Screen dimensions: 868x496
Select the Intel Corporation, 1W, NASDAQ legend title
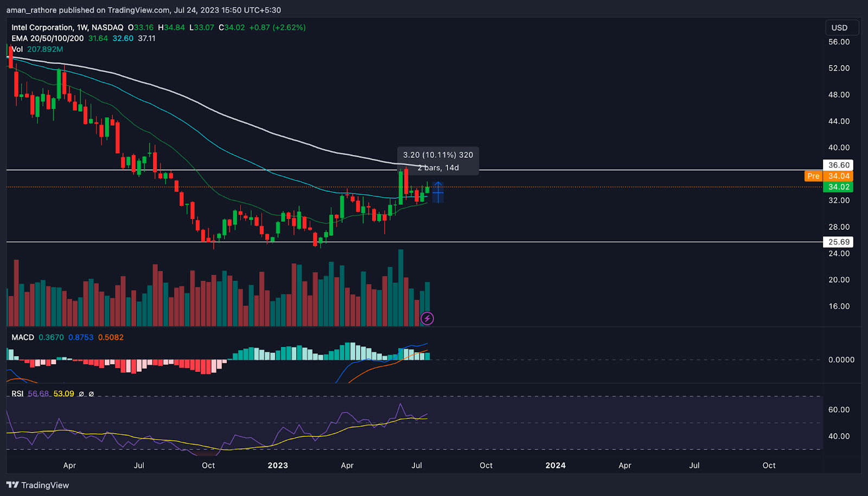coord(67,27)
